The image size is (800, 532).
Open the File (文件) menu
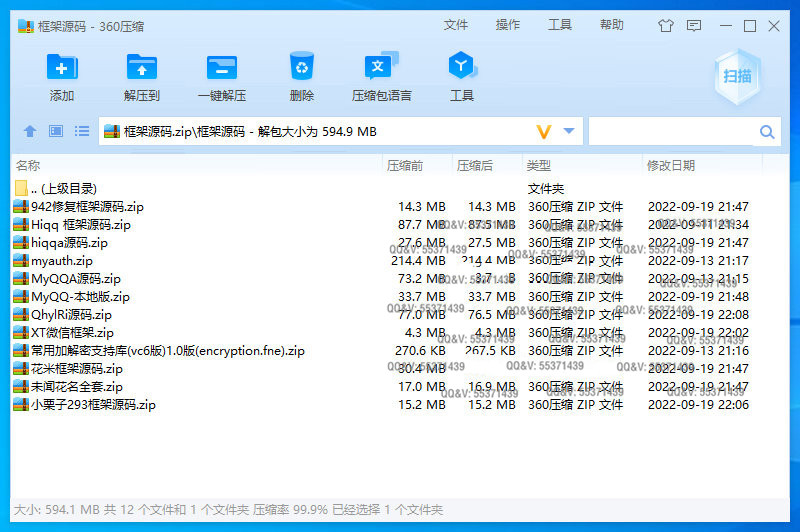click(456, 25)
